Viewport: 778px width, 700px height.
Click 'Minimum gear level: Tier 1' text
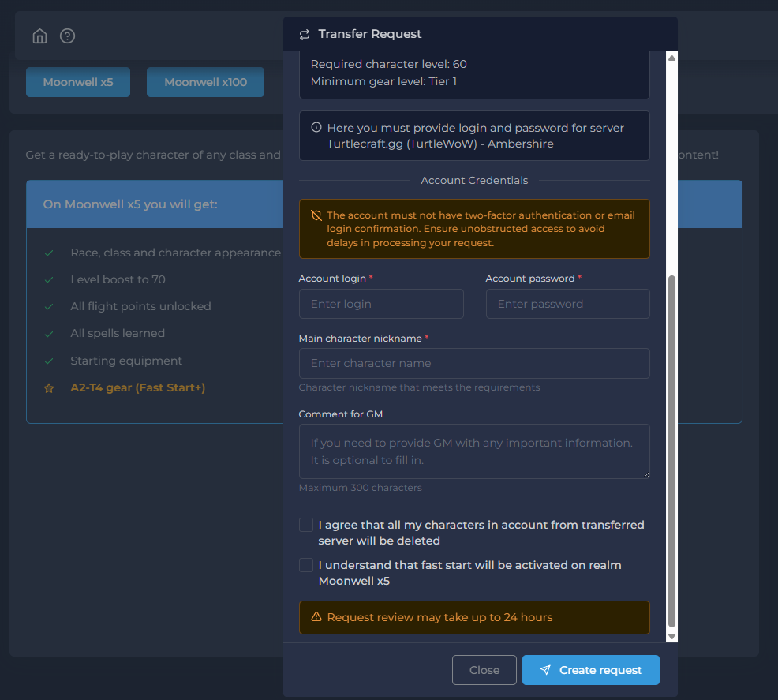tap(383, 81)
